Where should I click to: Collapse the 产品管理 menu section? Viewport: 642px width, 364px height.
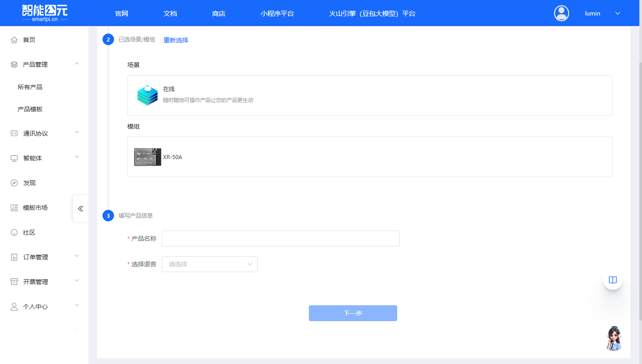tap(77, 64)
